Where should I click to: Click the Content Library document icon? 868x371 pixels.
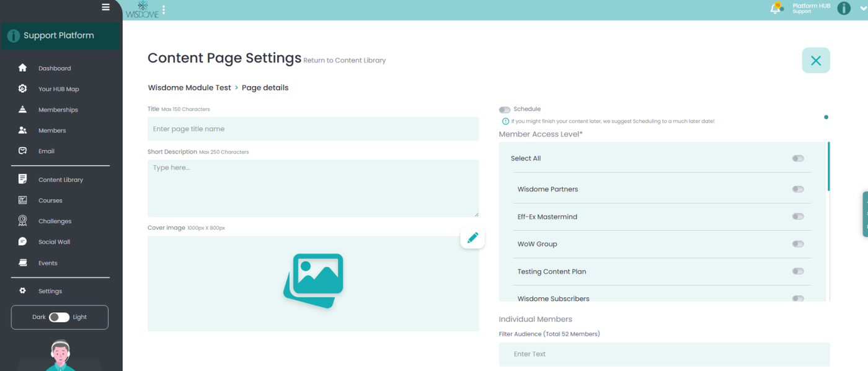click(x=22, y=179)
